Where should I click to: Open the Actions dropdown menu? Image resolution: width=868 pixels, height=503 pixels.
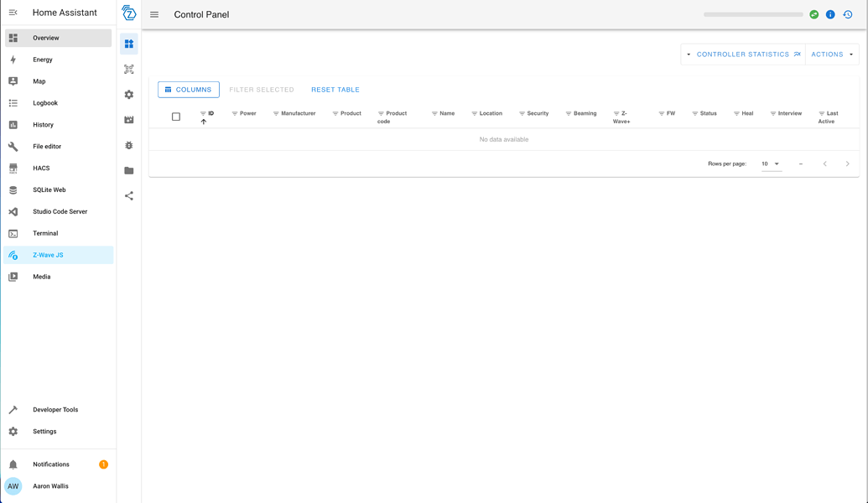[831, 54]
